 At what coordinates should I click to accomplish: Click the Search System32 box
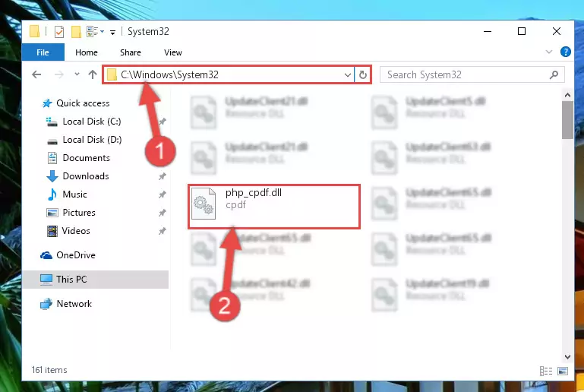coord(472,74)
